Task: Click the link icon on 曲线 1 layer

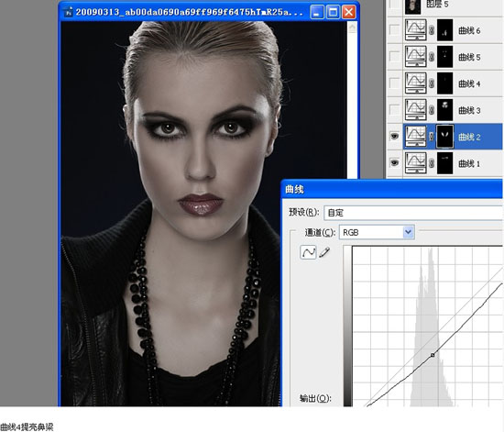Action: [x=432, y=163]
